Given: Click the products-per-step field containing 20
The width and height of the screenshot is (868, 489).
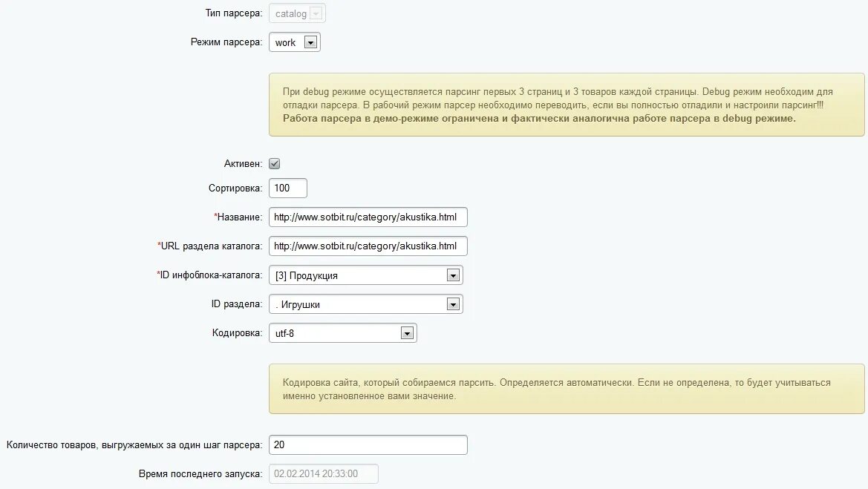Looking at the screenshot, I should [368, 445].
